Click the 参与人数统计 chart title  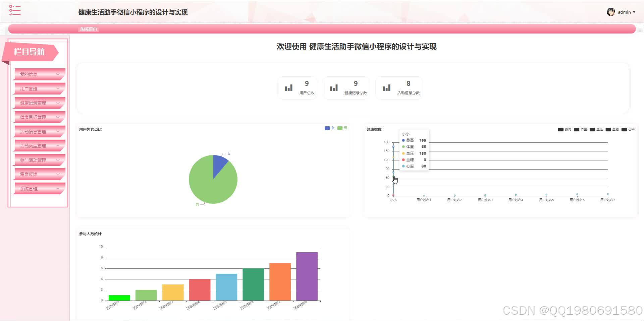coord(90,234)
